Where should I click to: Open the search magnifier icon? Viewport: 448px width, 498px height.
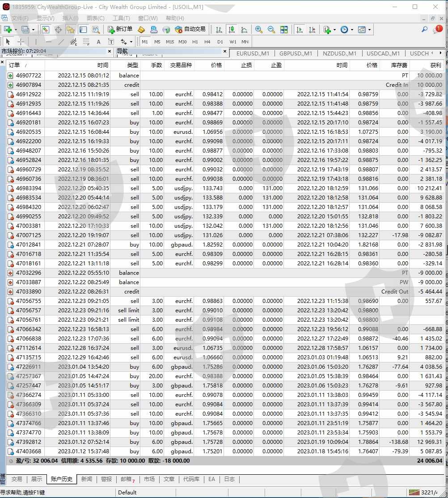point(424,30)
